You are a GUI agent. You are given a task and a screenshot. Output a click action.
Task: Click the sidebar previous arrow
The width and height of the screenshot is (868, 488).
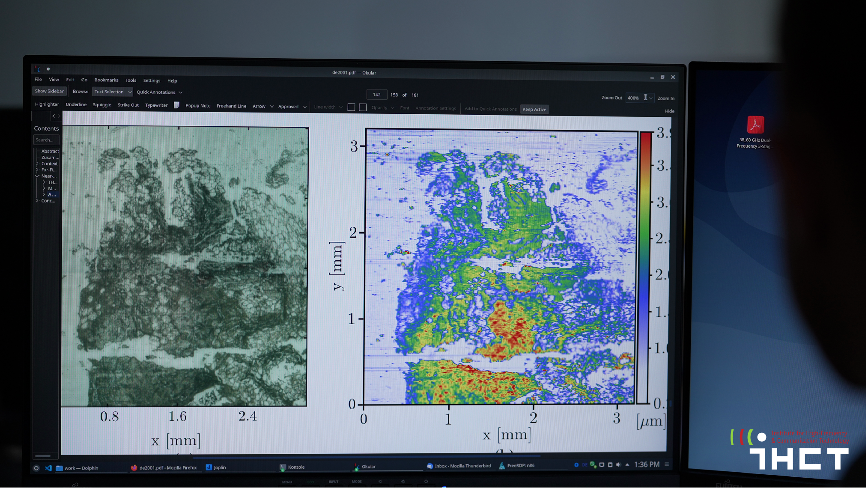click(x=54, y=116)
